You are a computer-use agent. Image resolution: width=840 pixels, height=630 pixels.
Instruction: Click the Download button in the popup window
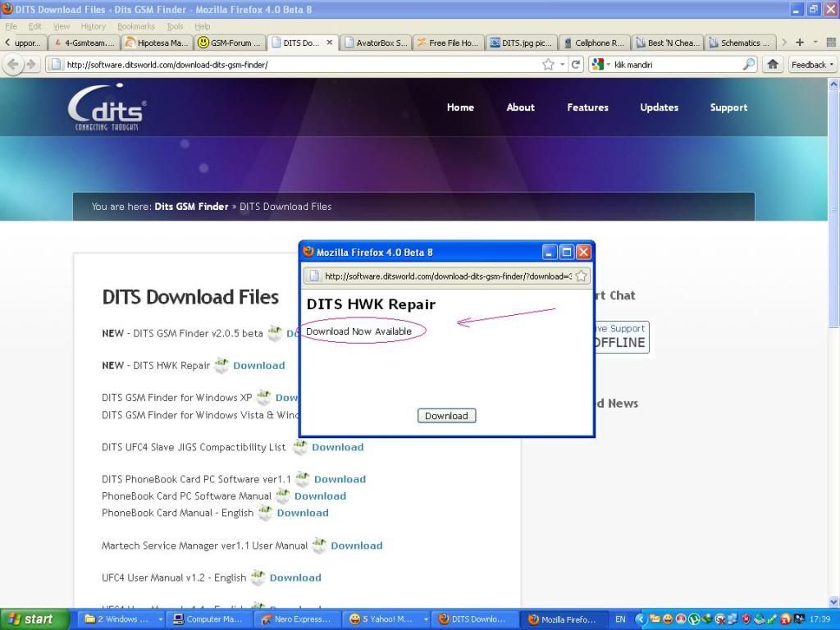pyautogui.click(x=446, y=416)
